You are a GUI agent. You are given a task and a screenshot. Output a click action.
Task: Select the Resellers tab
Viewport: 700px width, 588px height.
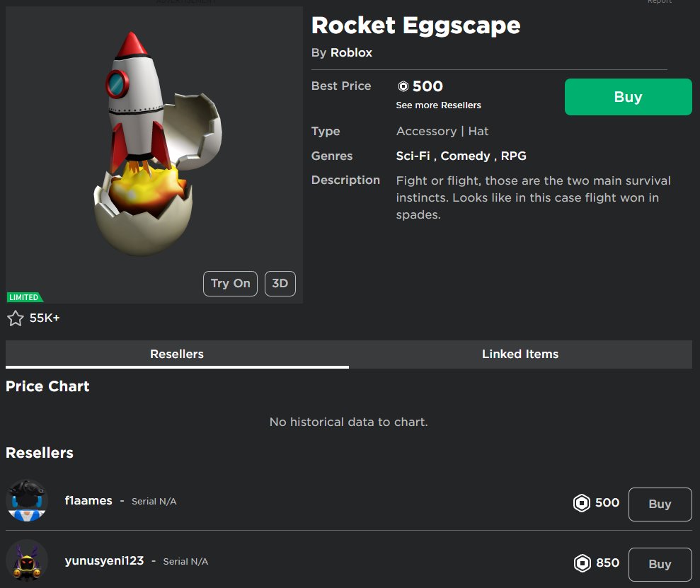click(176, 354)
